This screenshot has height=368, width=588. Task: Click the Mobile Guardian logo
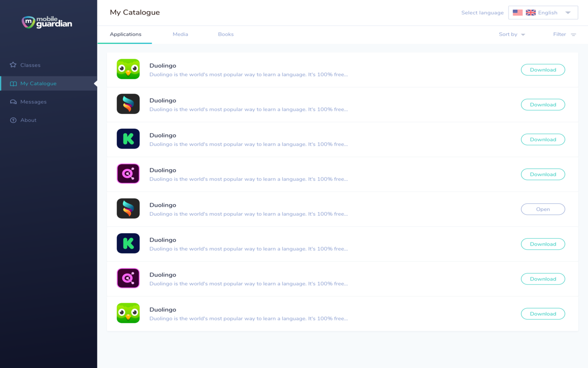click(47, 22)
